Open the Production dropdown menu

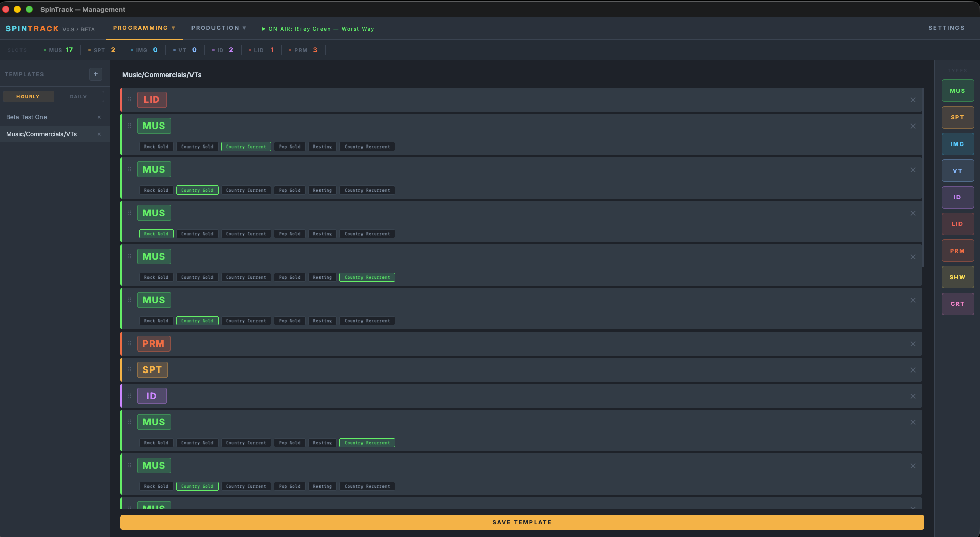click(x=219, y=28)
